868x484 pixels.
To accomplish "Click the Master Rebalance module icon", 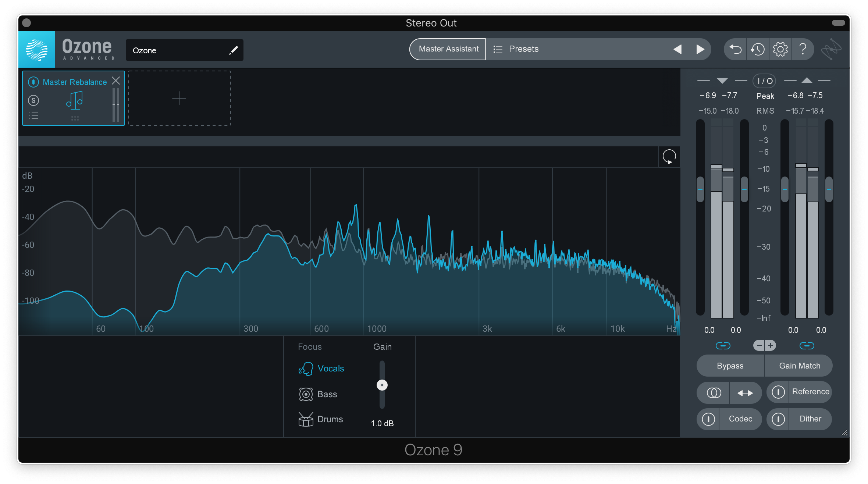I will click(74, 100).
